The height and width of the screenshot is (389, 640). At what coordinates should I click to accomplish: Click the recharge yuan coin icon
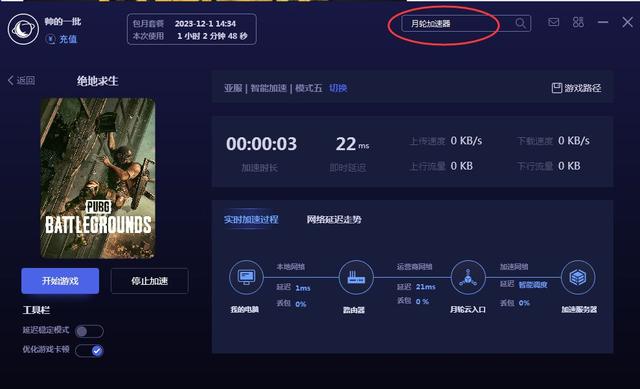click(x=51, y=39)
